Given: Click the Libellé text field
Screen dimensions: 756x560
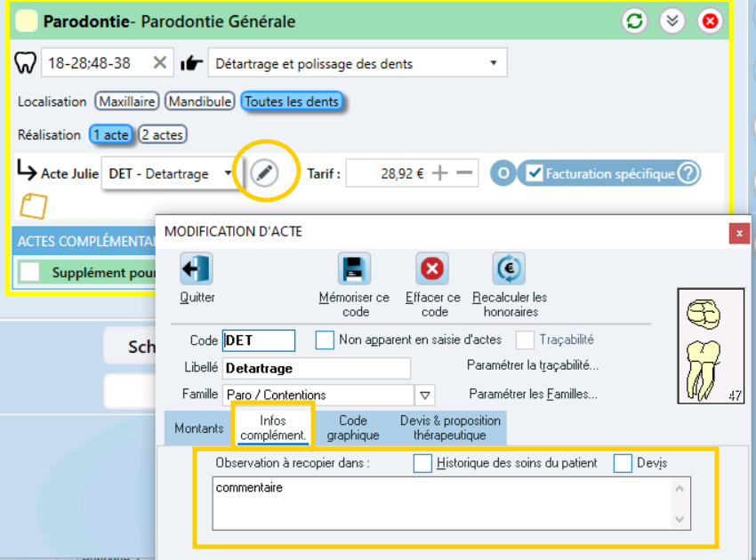Looking at the screenshot, I should coord(317,369).
